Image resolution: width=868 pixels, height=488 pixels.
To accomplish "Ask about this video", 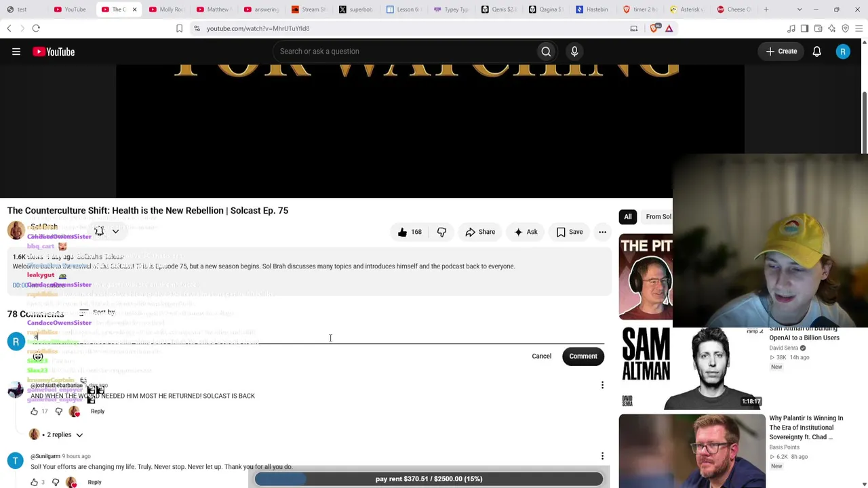I will 526,232.
